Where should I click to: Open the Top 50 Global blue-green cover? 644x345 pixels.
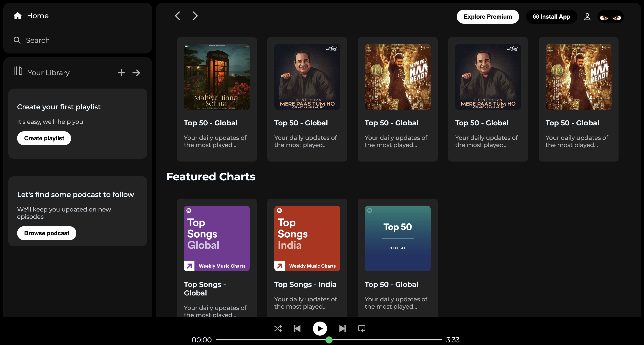click(398, 238)
